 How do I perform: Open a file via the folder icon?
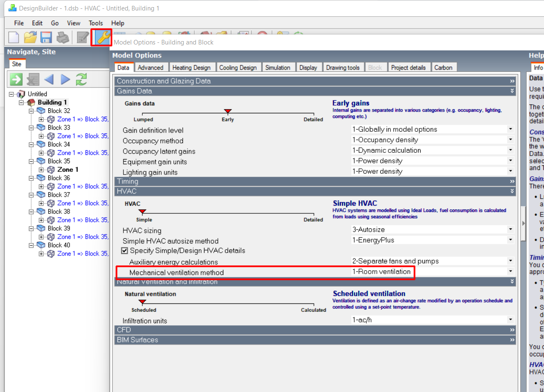pyautogui.click(x=30, y=37)
